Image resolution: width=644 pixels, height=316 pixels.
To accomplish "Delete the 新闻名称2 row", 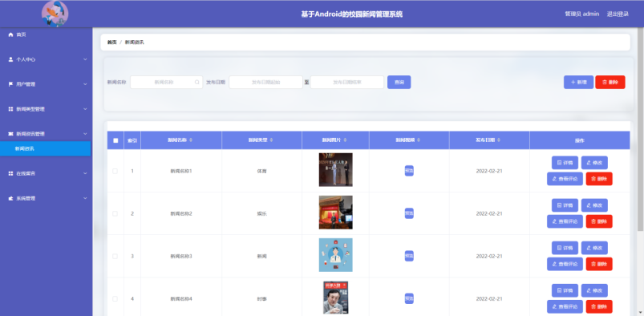I will (599, 221).
